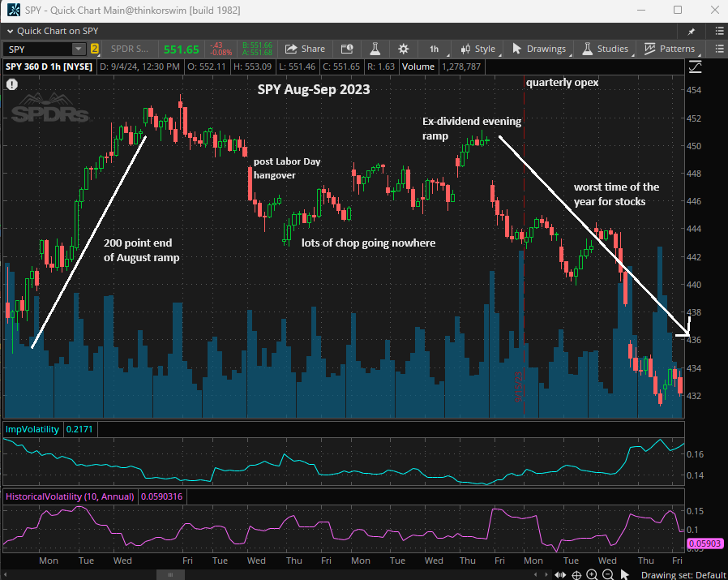
Task: Click the HistoricalVolatility (10, Annual) label
Action: pyautogui.click(x=70, y=496)
